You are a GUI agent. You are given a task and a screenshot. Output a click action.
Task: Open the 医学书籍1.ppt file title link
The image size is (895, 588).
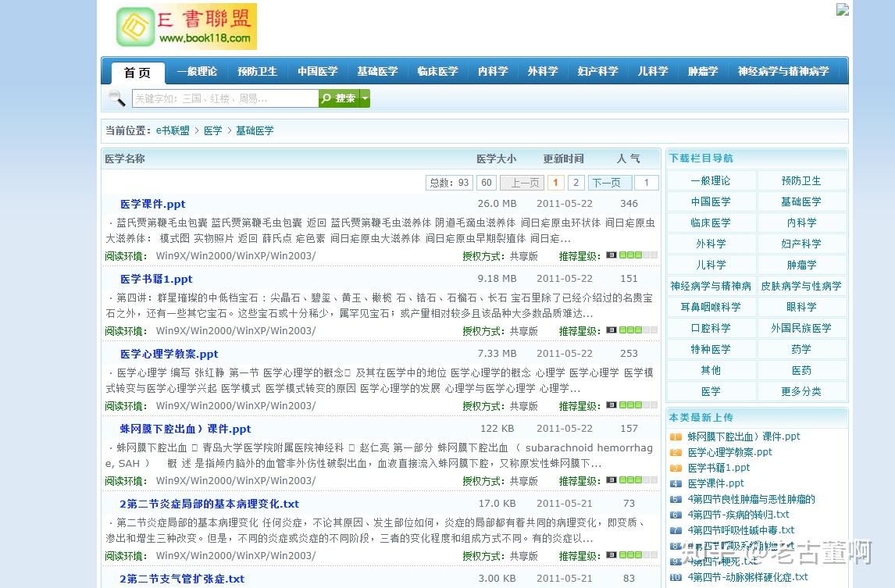coord(156,279)
